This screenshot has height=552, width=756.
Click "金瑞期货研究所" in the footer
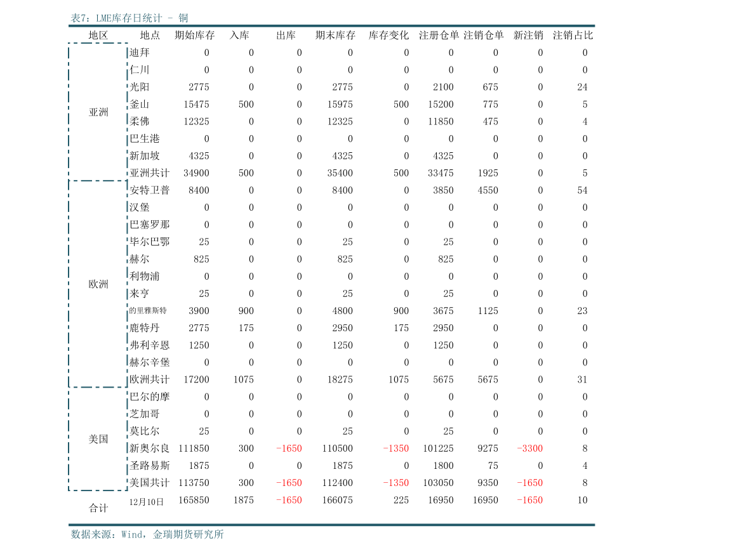click(188, 535)
